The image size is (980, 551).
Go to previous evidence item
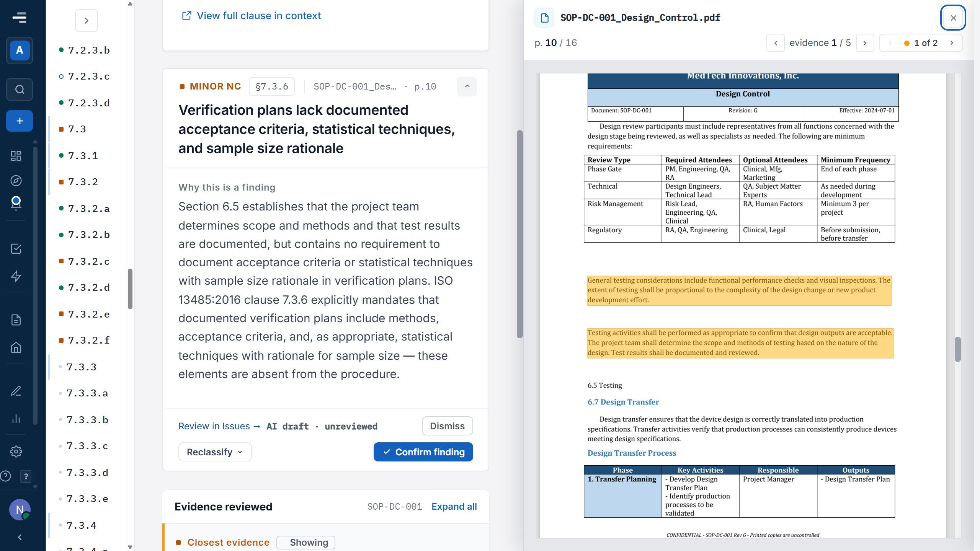pos(776,43)
